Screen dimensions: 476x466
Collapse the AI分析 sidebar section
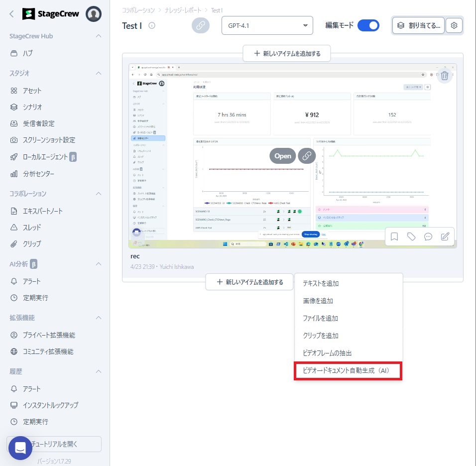tap(99, 264)
